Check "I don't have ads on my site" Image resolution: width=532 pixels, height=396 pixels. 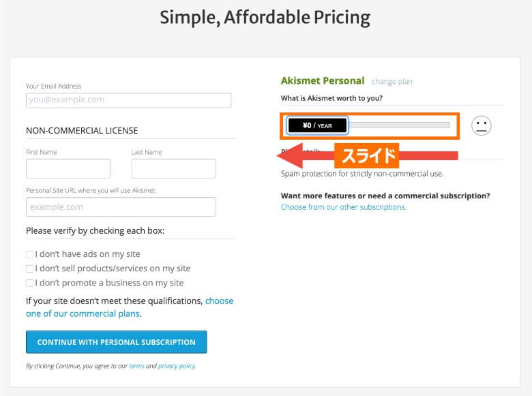(29, 254)
